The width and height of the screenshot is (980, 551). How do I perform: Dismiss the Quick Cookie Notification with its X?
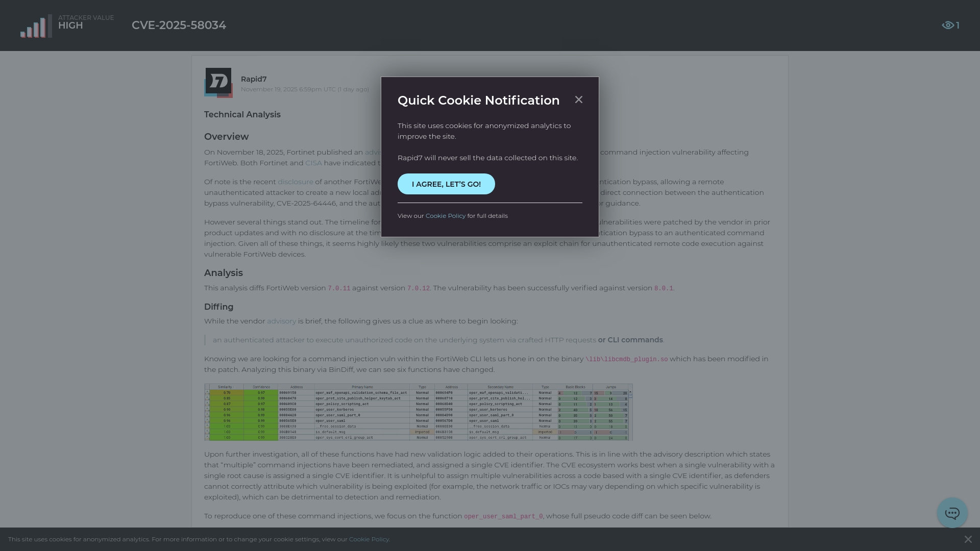(578, 99)
